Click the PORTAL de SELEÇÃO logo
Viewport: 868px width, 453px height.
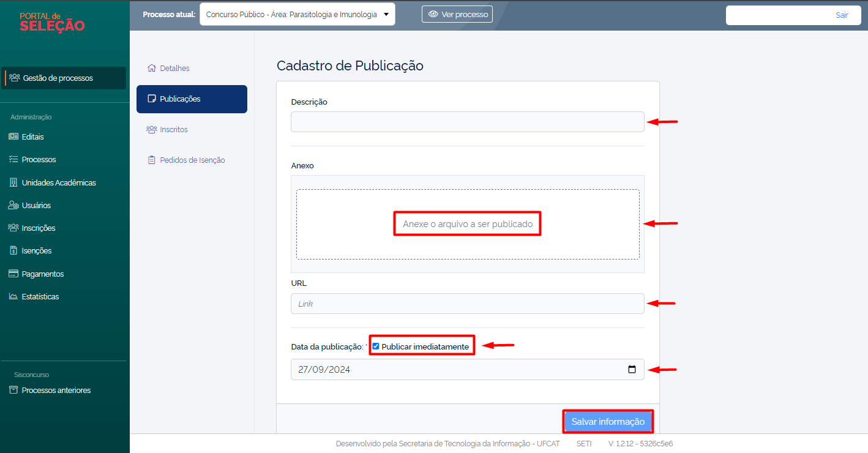pyautogui.click(x=52, y=22)
